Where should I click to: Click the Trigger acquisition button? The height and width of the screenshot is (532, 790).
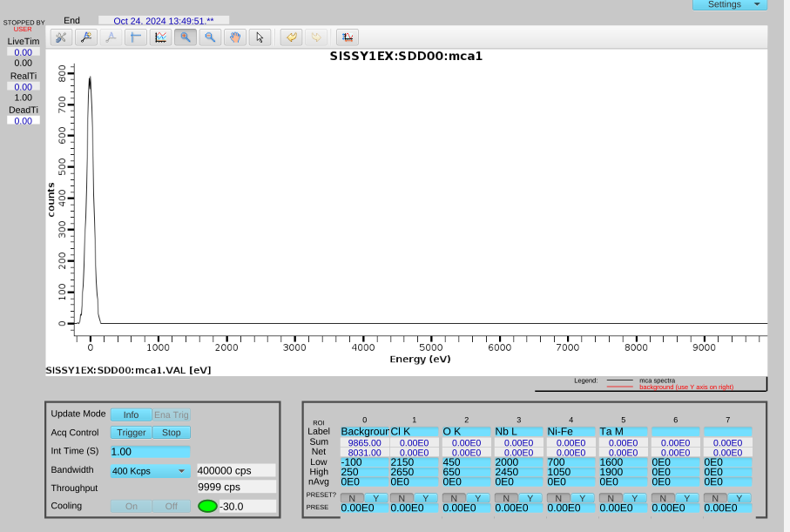pos(131,432)
